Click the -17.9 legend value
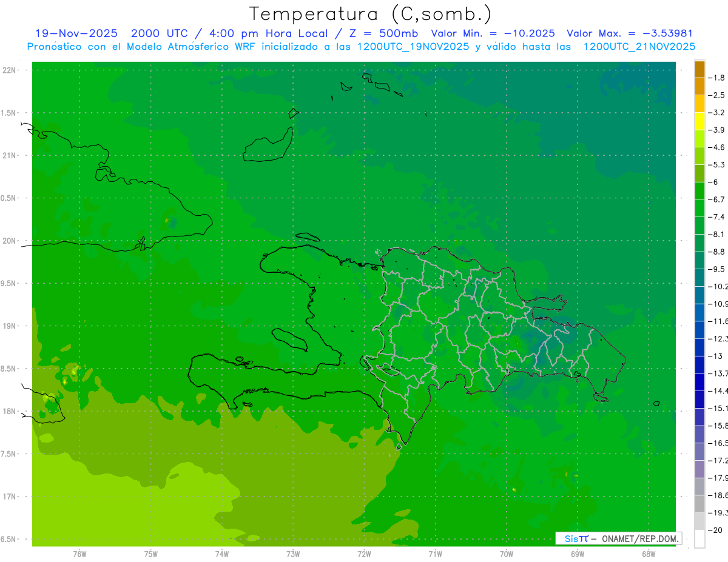 point(719,478)
